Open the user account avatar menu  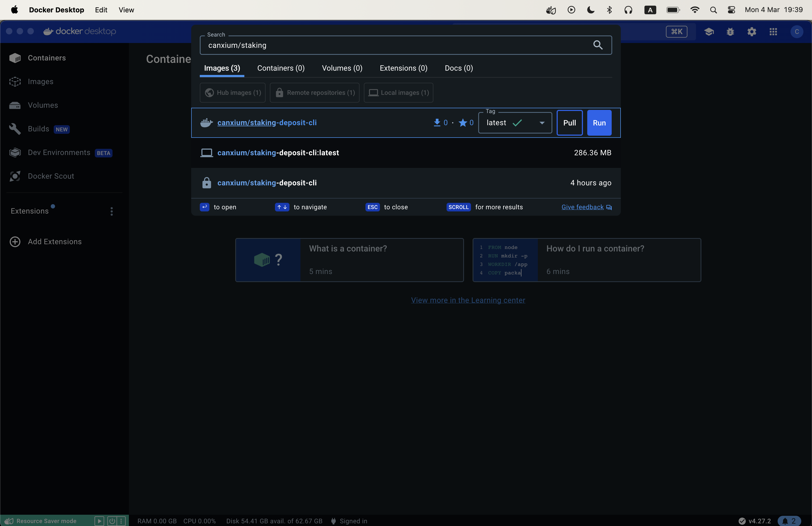click(796, 32)
